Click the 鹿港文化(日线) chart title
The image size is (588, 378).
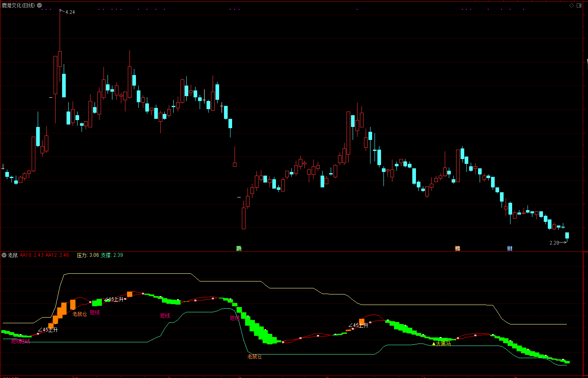18,5
